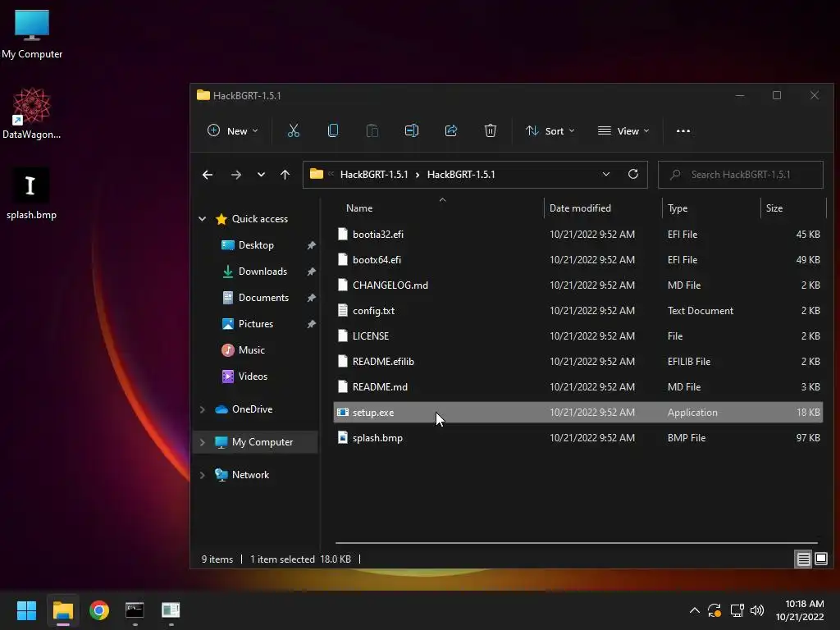Open the View options dropdown
This screenshot has width=840, height=630.
[x=623, y=130]
